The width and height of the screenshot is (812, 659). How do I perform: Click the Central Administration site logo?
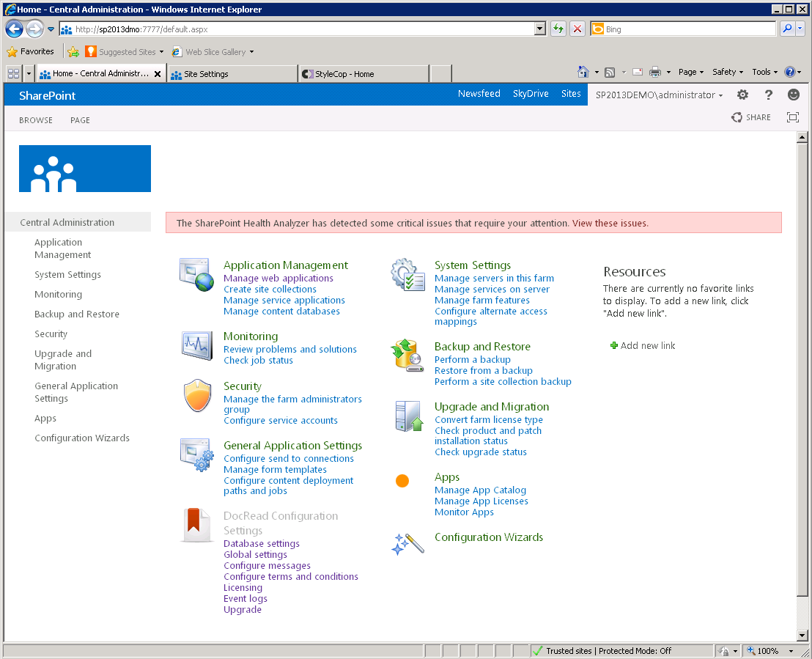(85, 169)
